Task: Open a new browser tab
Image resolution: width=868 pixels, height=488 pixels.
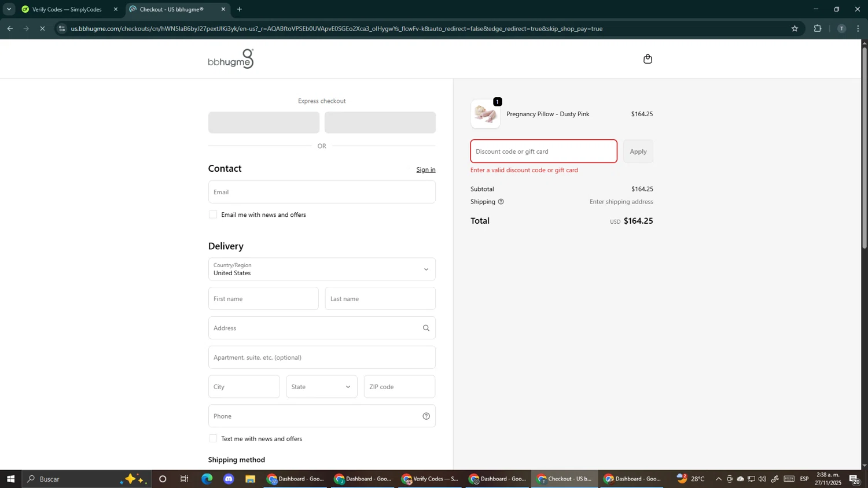Action: click(x=240, y=9)
